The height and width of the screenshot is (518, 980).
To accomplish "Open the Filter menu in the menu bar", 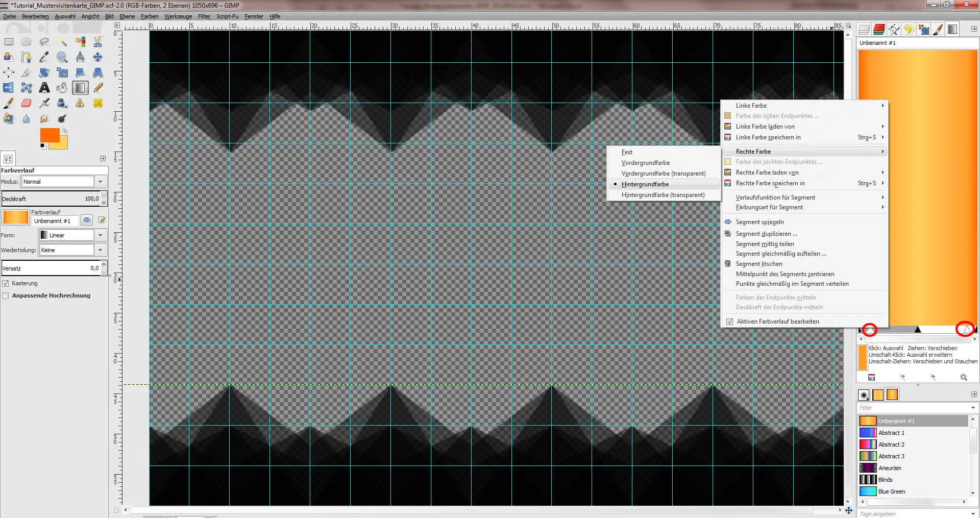I will [204, 16].
